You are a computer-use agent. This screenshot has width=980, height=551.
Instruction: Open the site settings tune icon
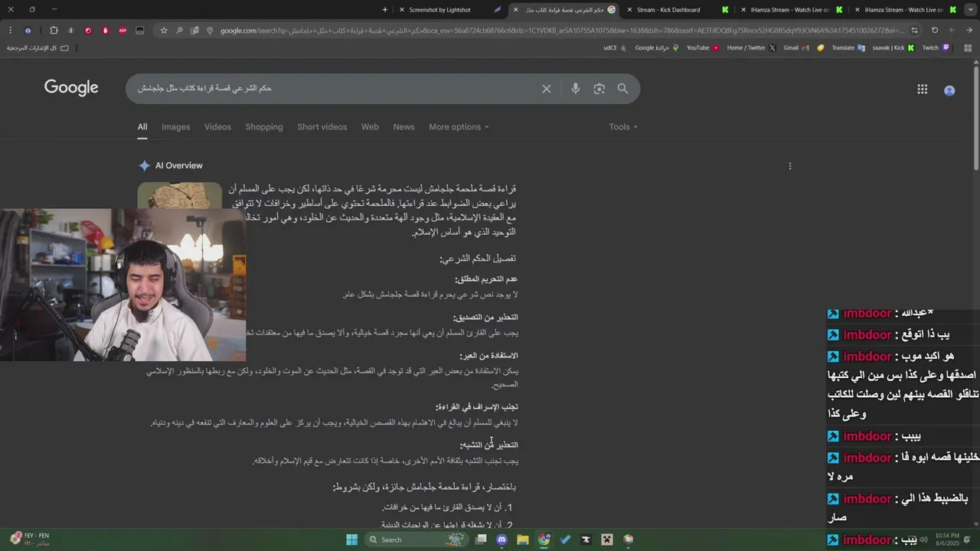pos(914,31)
